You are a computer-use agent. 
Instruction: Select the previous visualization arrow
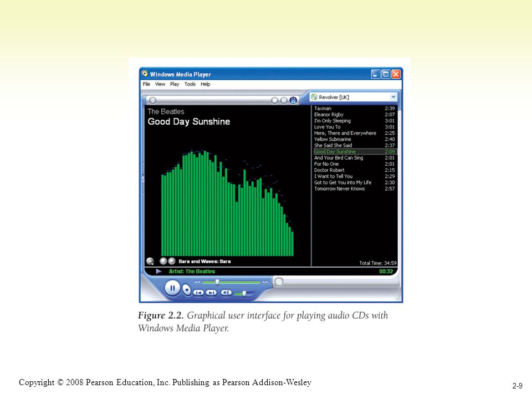tap(163, 261)
